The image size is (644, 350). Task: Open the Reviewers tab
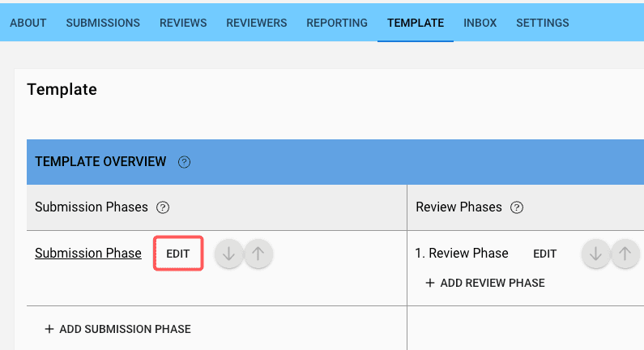click(257, 23)
